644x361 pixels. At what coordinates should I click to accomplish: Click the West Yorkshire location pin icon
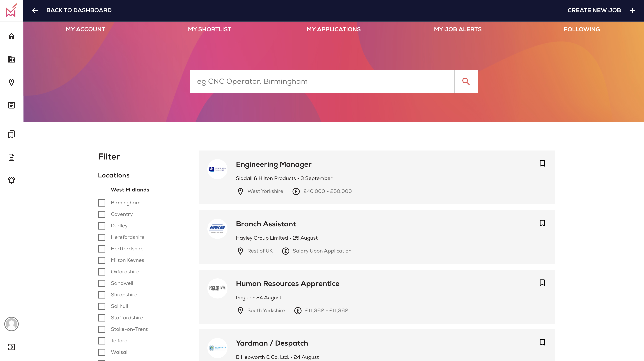coord(240,191)
